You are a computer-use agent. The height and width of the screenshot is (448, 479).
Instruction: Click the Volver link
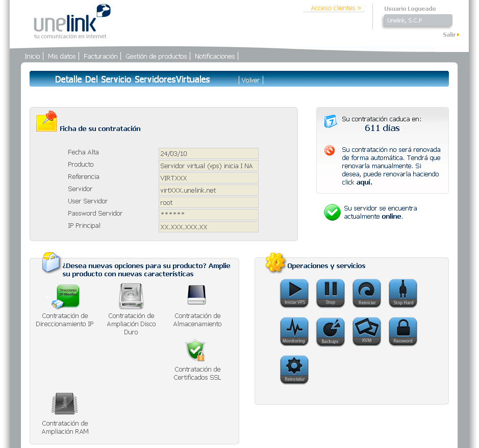click(250, 80)
